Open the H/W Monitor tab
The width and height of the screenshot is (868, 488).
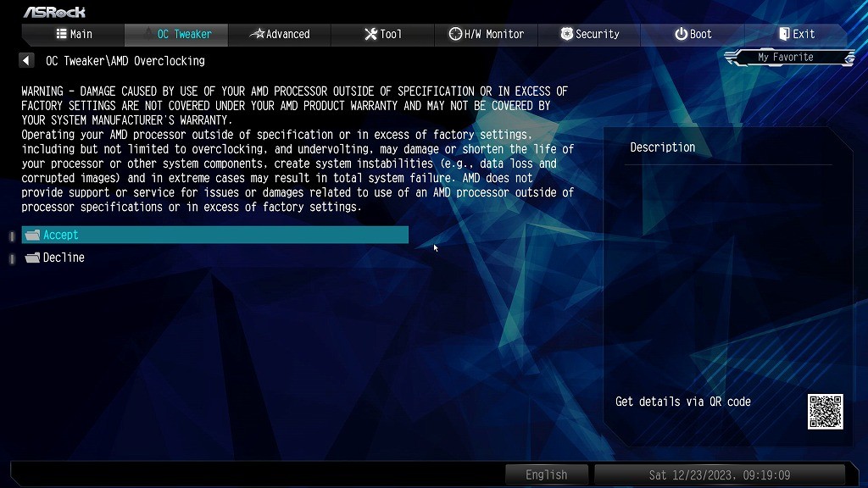click(x=486, y=34)
